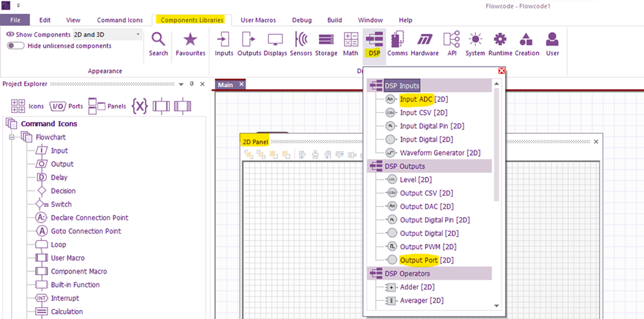Select the Interrupt flowchart icon

click(58, 298)
